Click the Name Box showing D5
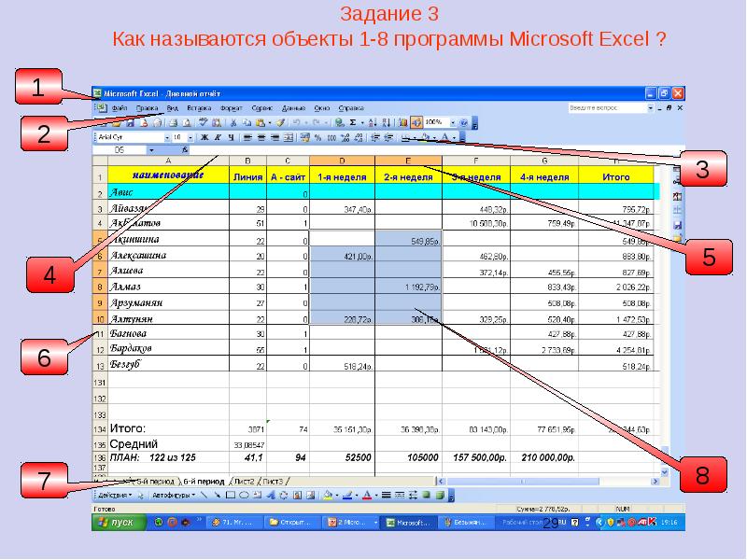747x560 pixels. point(120,149)
